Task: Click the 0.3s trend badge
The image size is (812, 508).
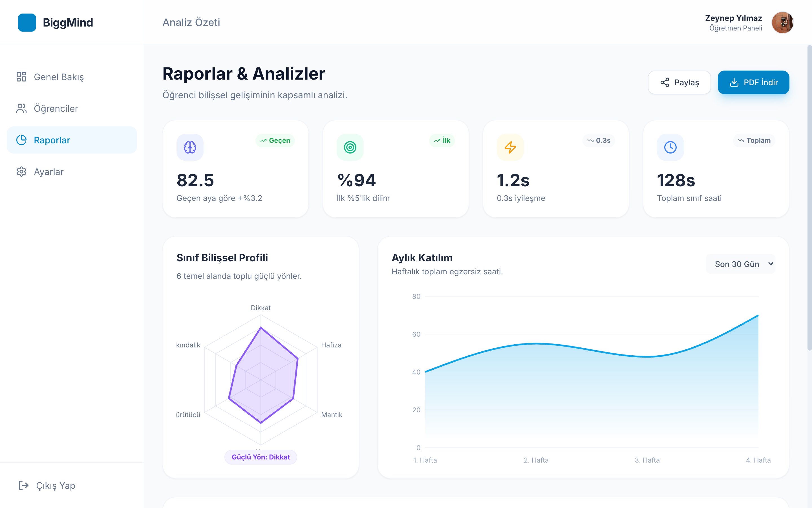Action: coord(599,141)
